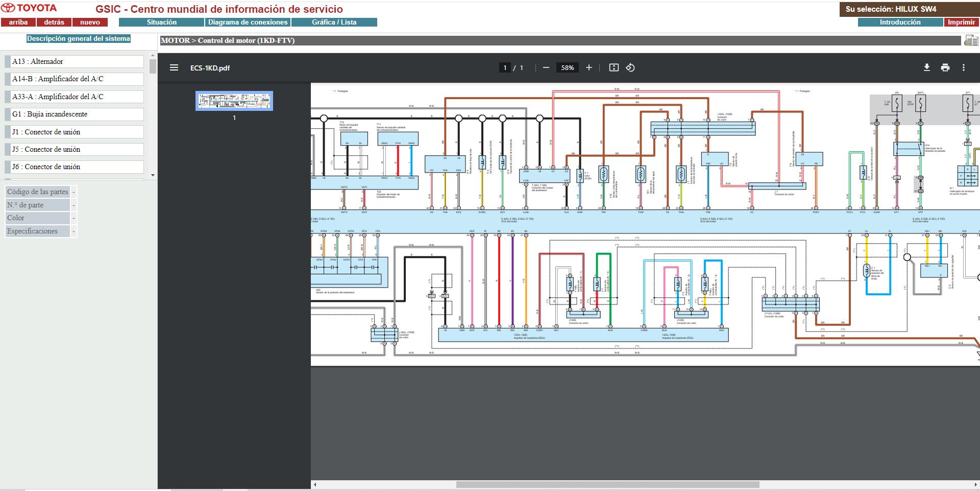Screen dimensions: 980x491
Task: Print the PDF using printer icon
Action: (945, 67)
